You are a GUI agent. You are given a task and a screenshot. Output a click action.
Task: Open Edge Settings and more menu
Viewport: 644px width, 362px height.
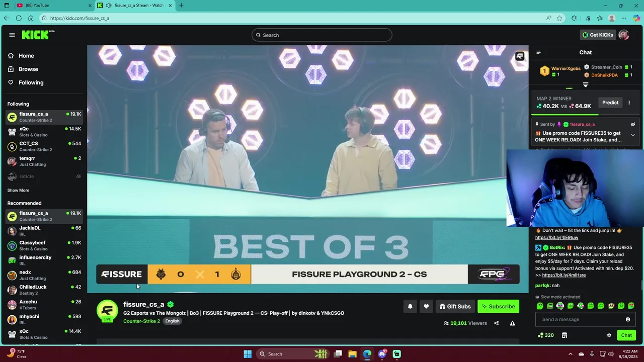coord(624,18)
